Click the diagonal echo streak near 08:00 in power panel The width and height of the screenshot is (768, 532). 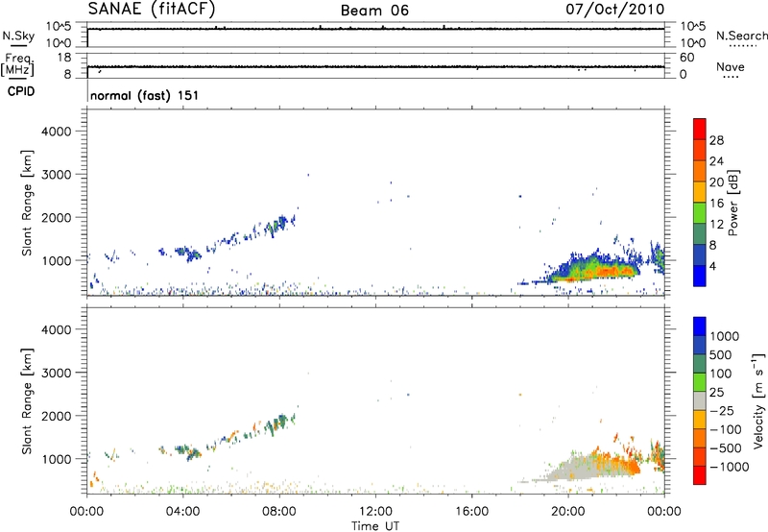[280, 225]
